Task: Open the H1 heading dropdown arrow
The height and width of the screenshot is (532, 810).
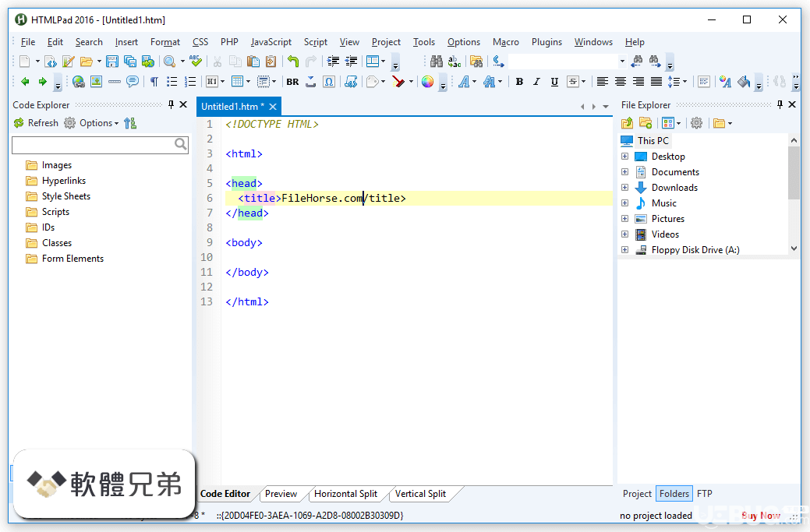Action: 223,82
